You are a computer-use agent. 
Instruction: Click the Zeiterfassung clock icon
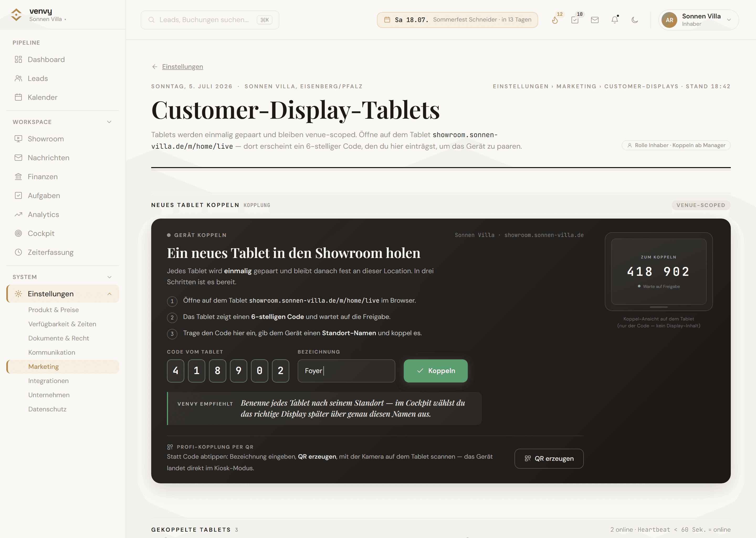pyautogui.click(x=19, y=252)
